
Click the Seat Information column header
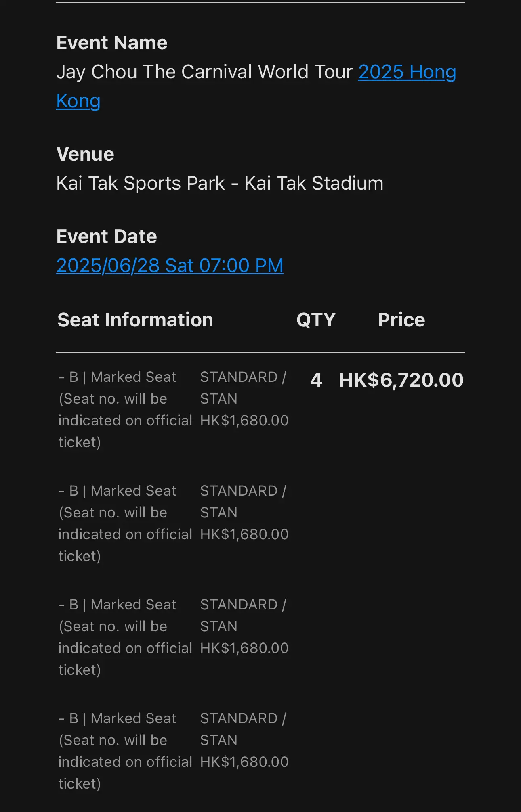(135, 320)
